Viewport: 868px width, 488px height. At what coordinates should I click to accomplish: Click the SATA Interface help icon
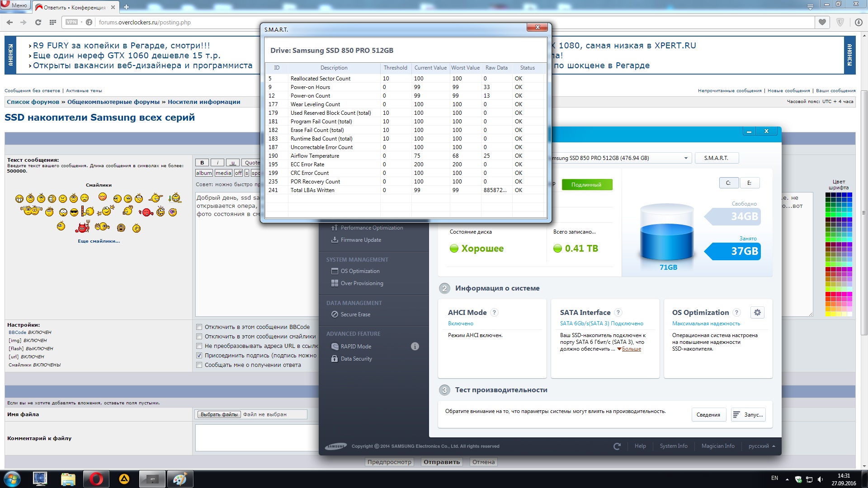[618, 312]
